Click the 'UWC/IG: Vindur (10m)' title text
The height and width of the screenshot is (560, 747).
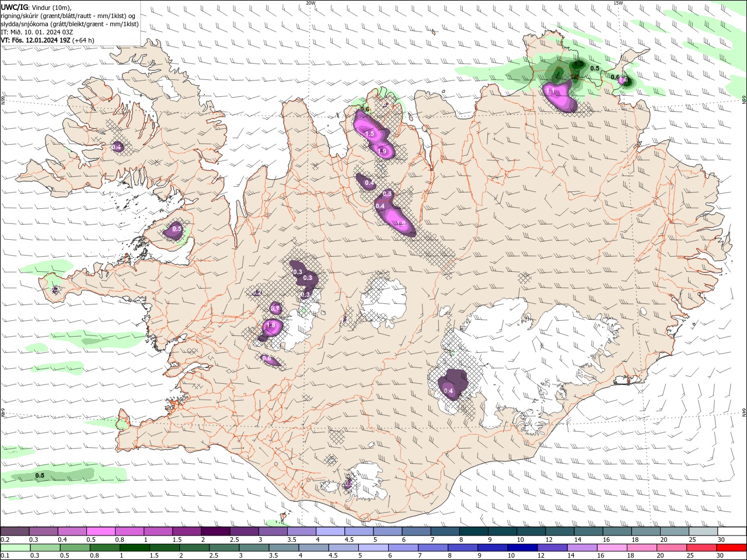(36, 7)
